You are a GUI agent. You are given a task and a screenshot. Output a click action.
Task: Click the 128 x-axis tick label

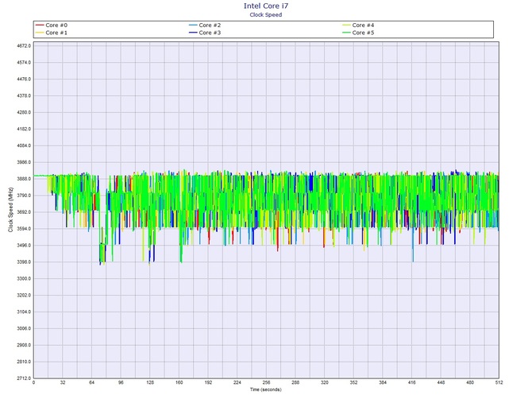click(x=150, y=382)
